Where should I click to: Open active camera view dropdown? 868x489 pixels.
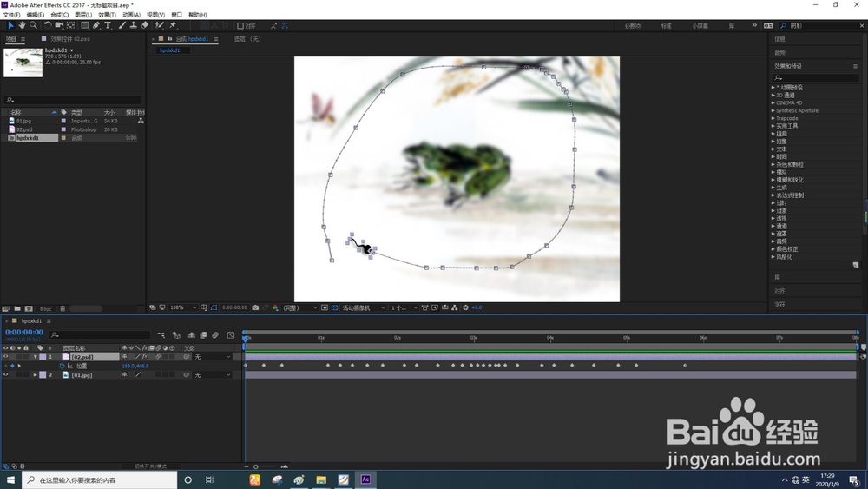click(363, 307)
